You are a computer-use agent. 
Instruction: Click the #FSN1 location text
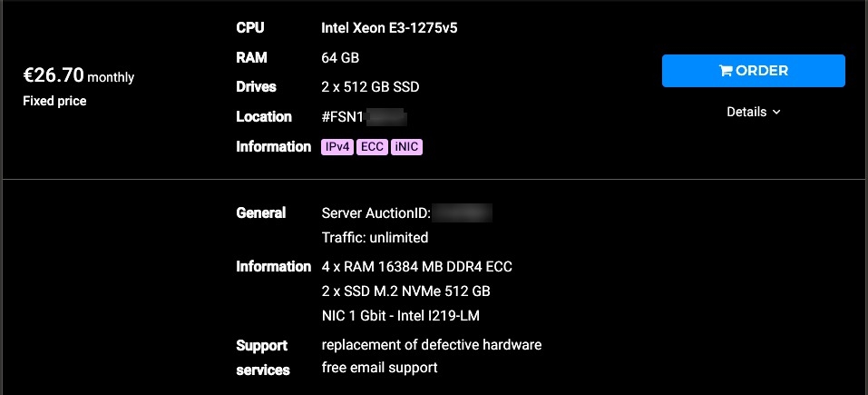(x=342, y=117)
